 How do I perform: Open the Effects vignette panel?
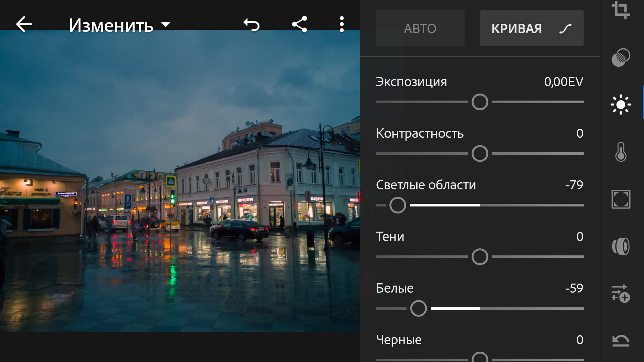pos(621,199)
